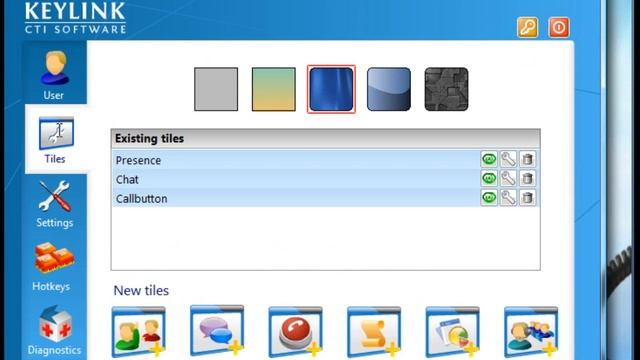Click the yellow key icon button

(x=527, y=28)
